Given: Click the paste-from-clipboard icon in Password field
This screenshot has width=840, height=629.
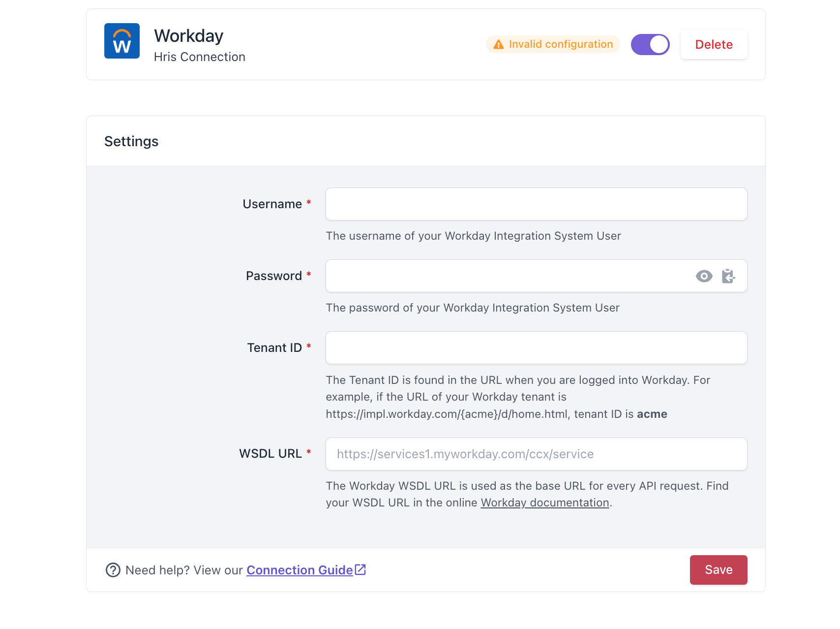Looking at the screenshot, I should click(x=728, y=276).
